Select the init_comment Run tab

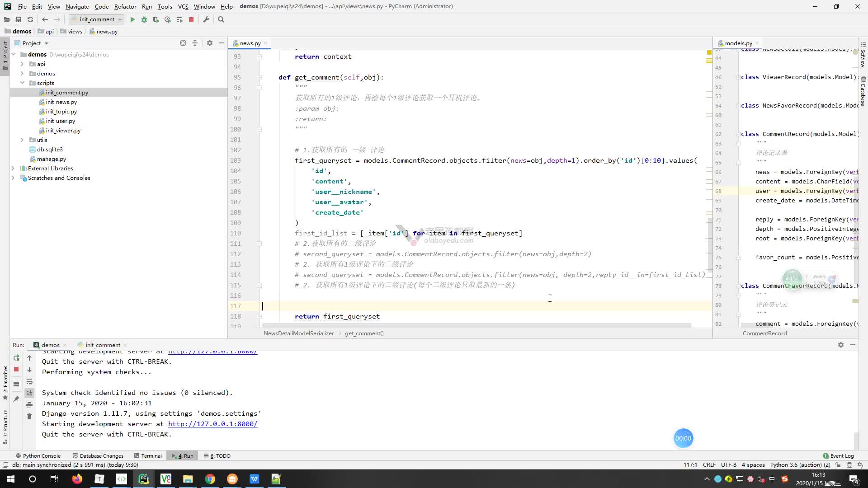pyautogui.click(x=103, y=345)
